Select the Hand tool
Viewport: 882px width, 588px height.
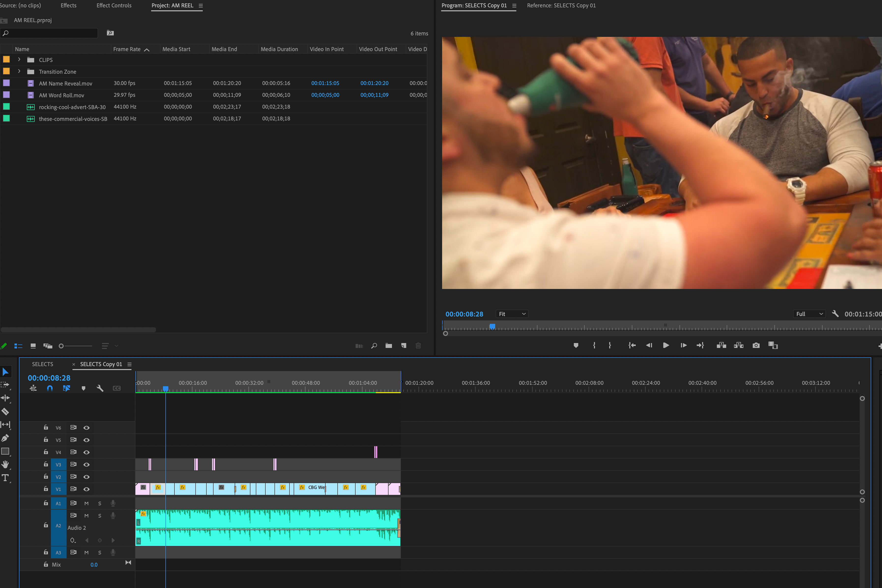pos(5,464)
